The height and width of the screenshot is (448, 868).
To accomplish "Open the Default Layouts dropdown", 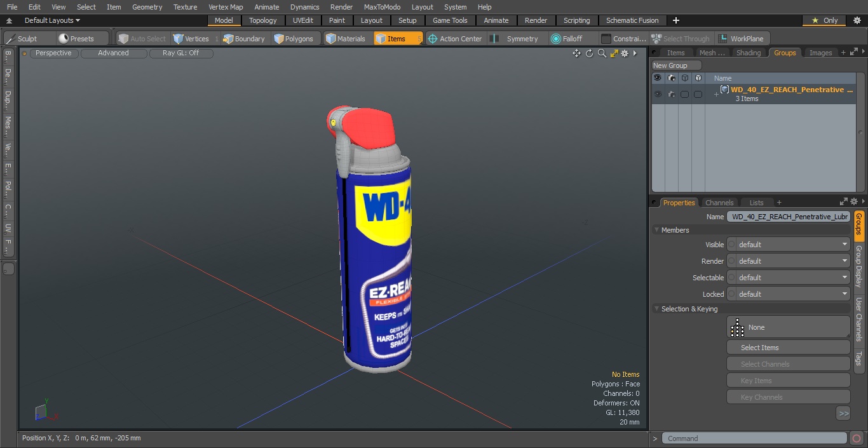I will [x=52, y=20].
